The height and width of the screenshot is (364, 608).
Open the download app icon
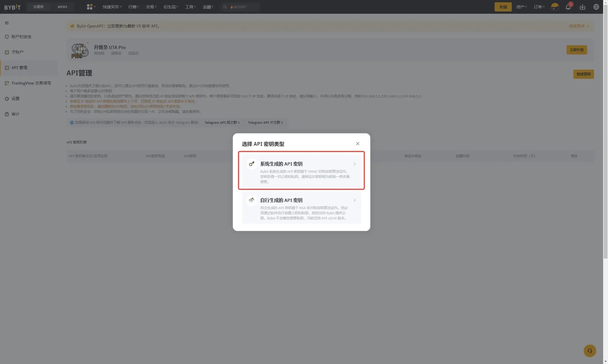(x=582, y=7)
